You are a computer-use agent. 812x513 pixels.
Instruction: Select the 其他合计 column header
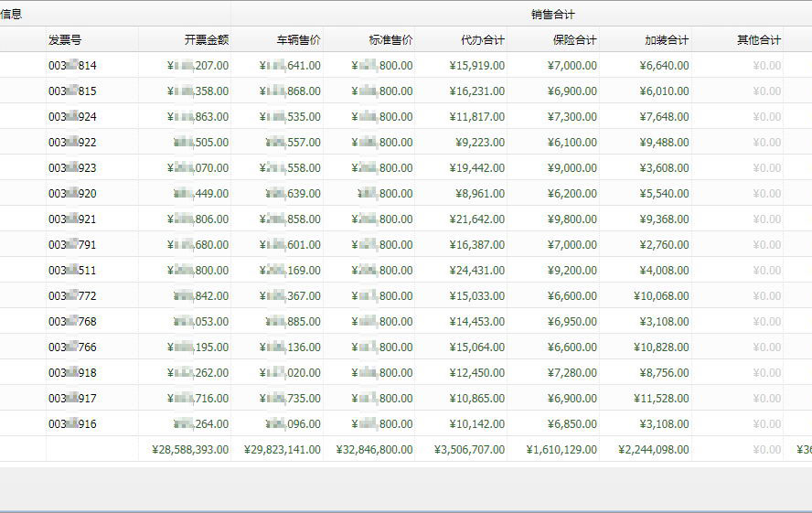click(759, 40)
